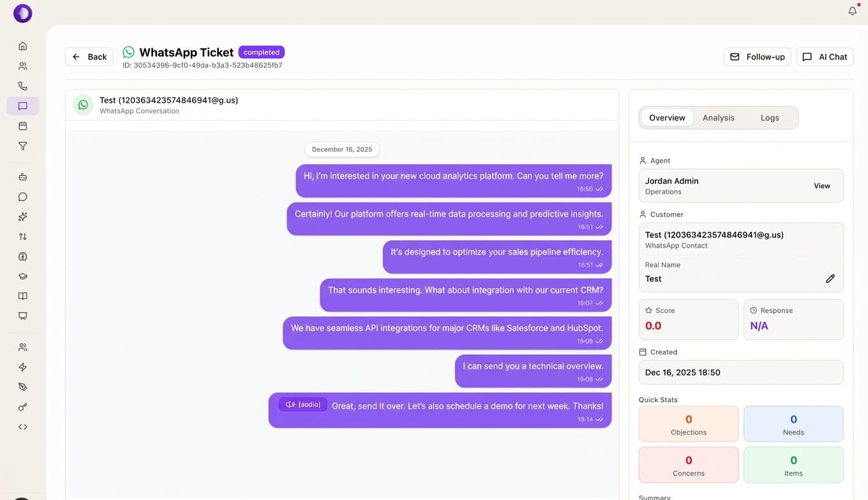The width and height of the screenshot is (868, 500).
Task: Open the code brackets icon at sidebar bottom
Action: coord(22,426)
